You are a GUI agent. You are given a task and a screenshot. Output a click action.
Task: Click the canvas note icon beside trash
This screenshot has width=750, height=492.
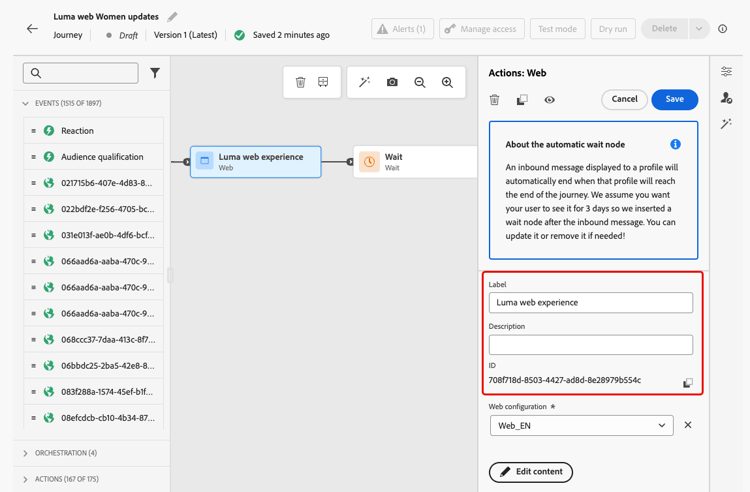pos(323,82)
